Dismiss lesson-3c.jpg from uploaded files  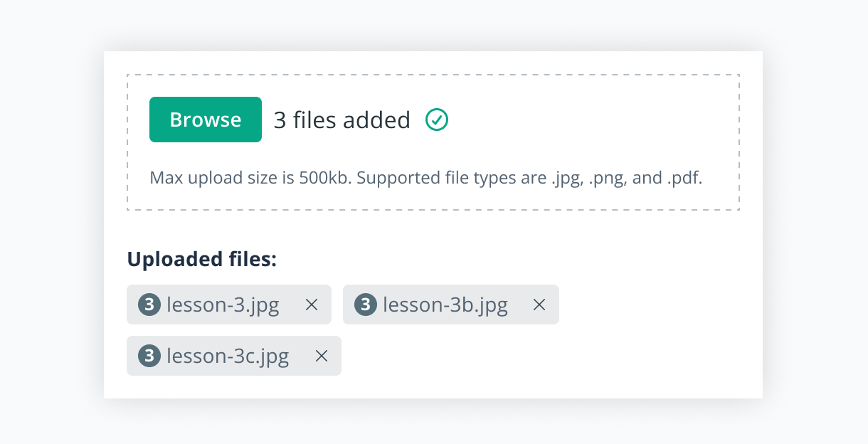[320, 356]
